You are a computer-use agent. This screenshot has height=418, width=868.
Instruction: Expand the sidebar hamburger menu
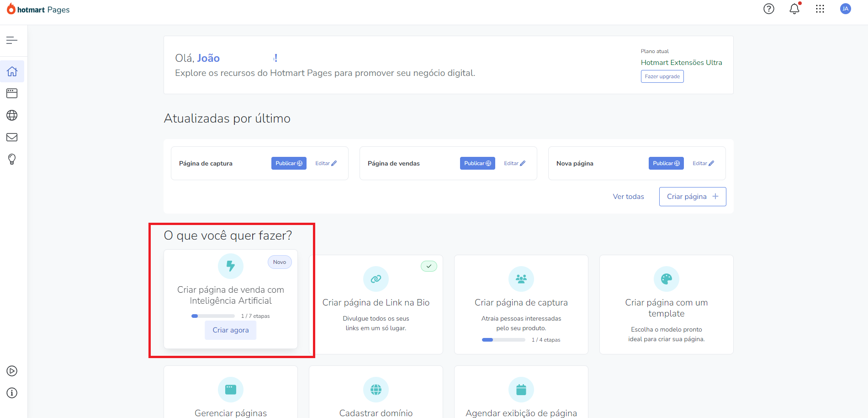[x=12, y=40]
